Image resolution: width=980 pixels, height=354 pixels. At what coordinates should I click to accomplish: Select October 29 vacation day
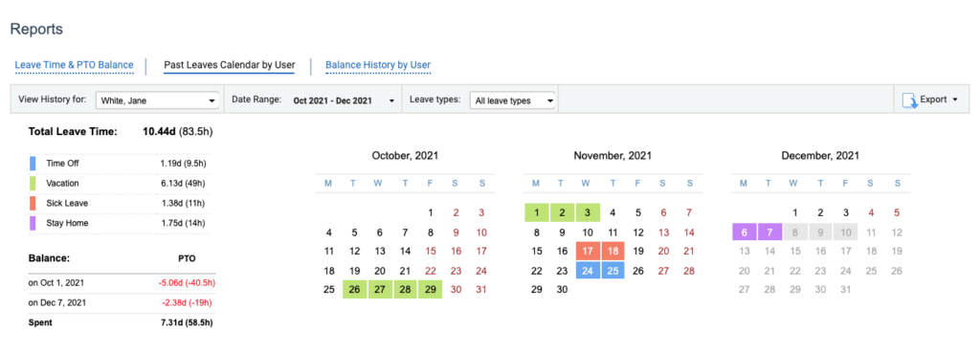pyautogui.click(x=430, y=289)
